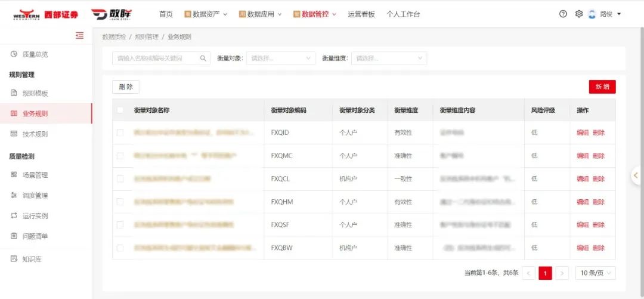Click the search magnifier icon in keyword box
This screenshot has height=299, width=644.
pos(203,58)
